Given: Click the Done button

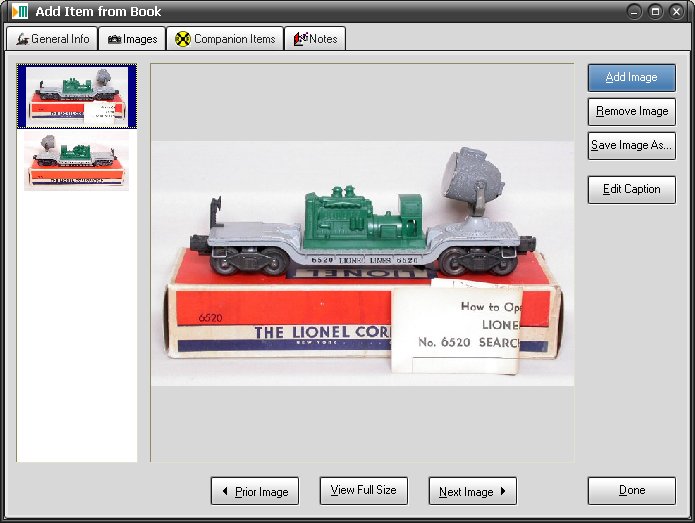Looking at the screenshot, I should (632, 491).
